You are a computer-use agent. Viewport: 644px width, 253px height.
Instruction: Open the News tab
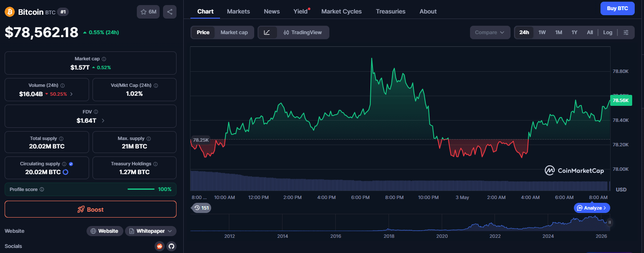tap(272, 11)
